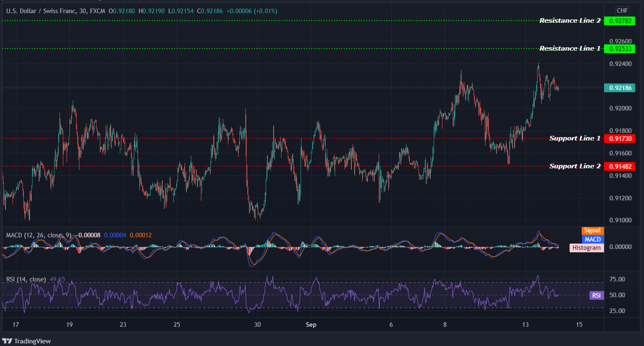This screenshot has width=644, height=346.
Task: Click the orange signal value 0.00012
Action: pos(141,235)
